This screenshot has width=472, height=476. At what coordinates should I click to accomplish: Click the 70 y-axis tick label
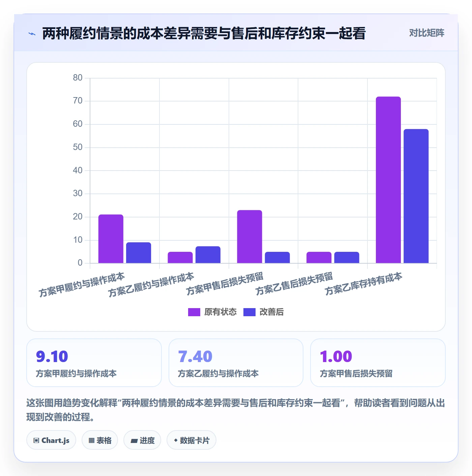(78, 101)
